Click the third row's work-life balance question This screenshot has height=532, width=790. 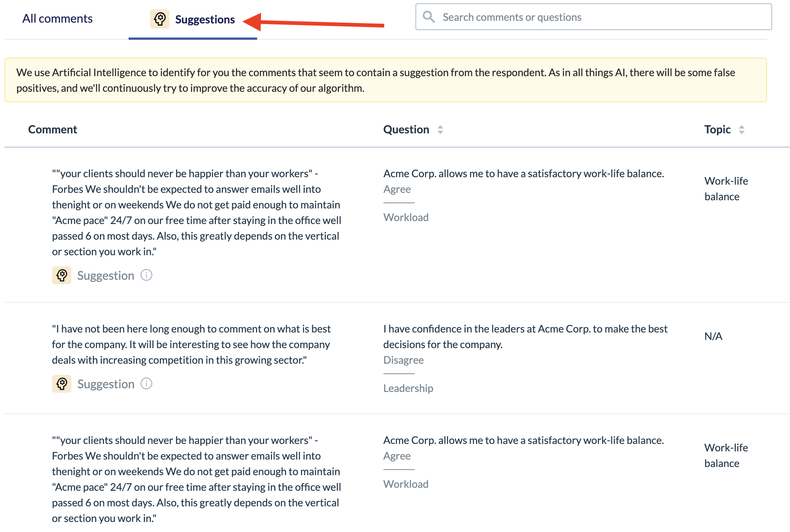(524, 440)
